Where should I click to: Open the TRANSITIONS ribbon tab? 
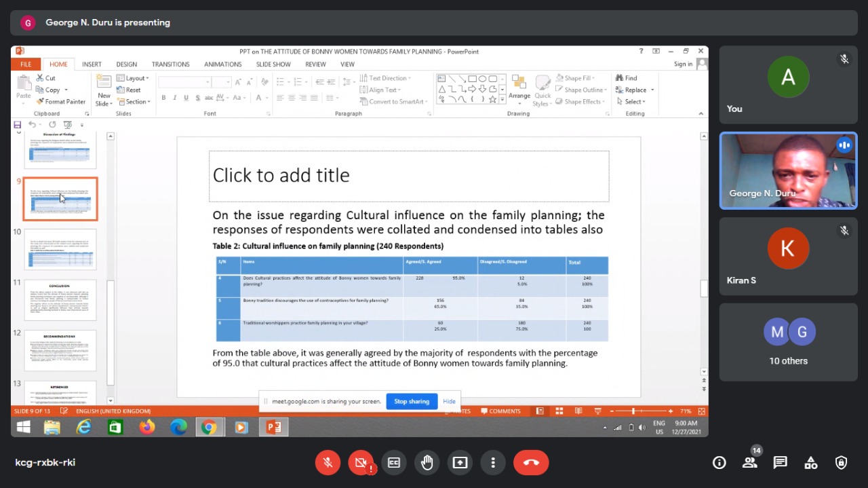170,64
